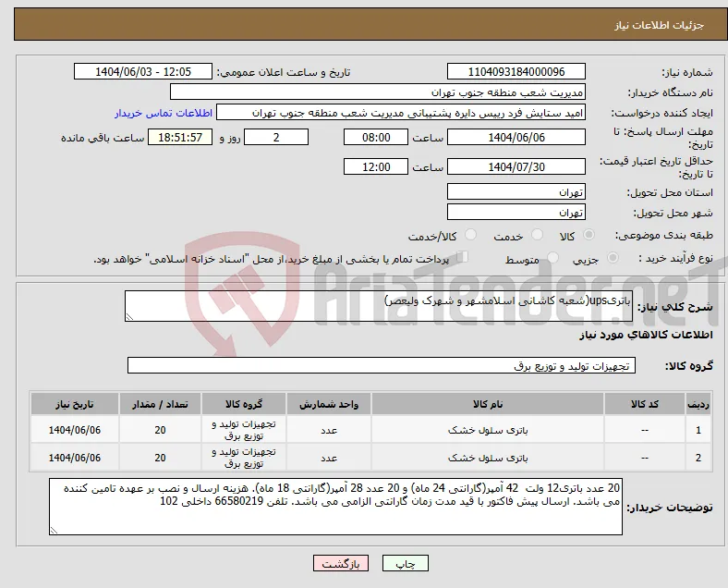Click page header جزئیات اطلاعات نیاز
The width and height of the screenshot is (728, 588).
[660, 25]
